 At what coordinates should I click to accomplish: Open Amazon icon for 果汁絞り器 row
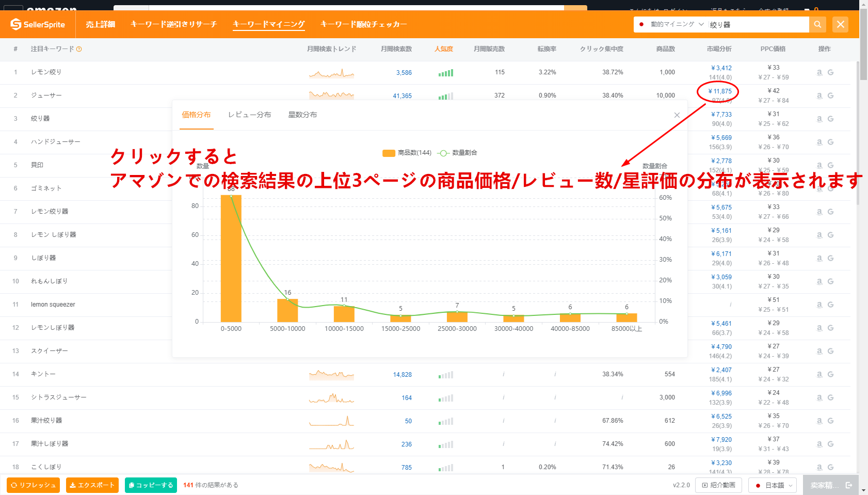(x=819, y=421)
